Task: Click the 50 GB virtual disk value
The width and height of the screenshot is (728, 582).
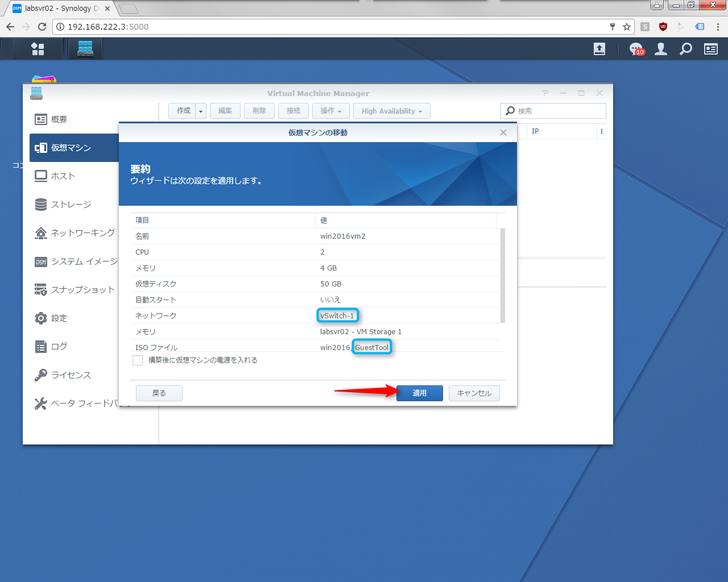Action: coord(331,284)
